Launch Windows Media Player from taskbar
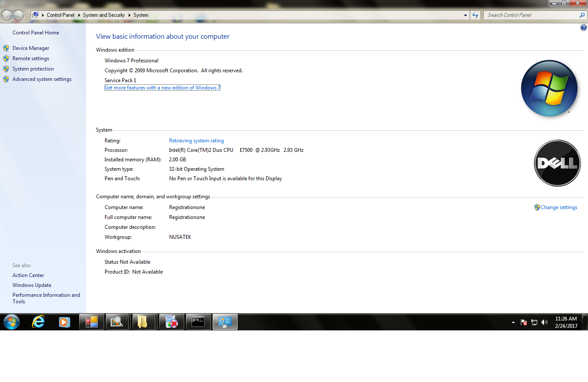 tap(65, 322)
